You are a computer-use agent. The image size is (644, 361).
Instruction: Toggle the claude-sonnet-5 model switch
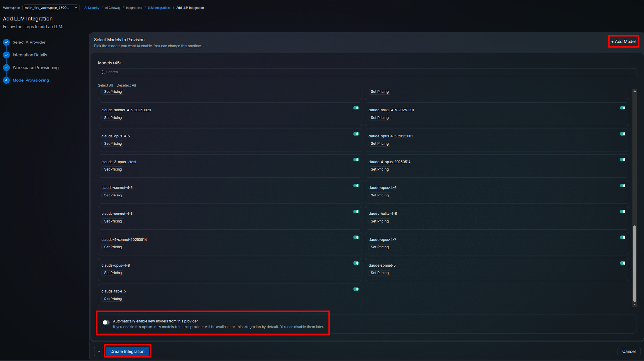coord(623,263)
